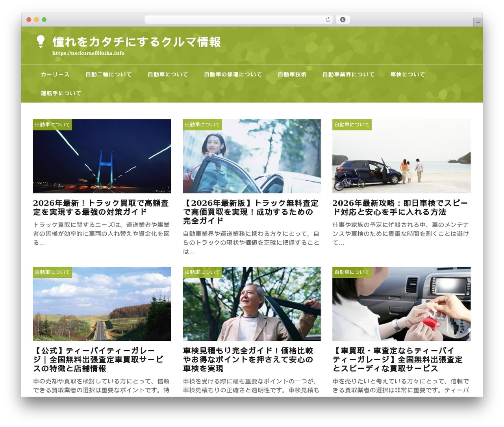Open article トラック無料査定で高価買取を実現
Viewport: 504px width, 427px height.
251,212
